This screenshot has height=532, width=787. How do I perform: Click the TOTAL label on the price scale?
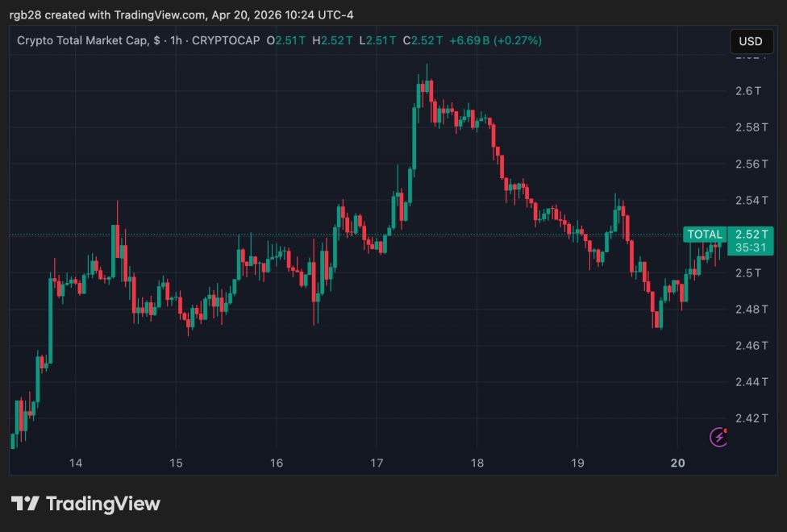705,235
